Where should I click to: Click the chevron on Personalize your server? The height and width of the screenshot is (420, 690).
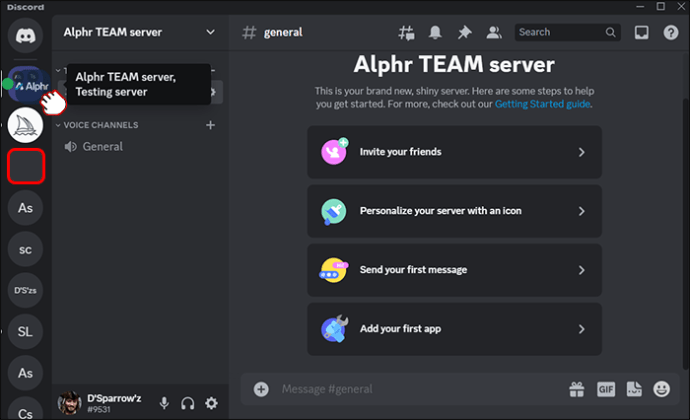click(x=582, y=211)
